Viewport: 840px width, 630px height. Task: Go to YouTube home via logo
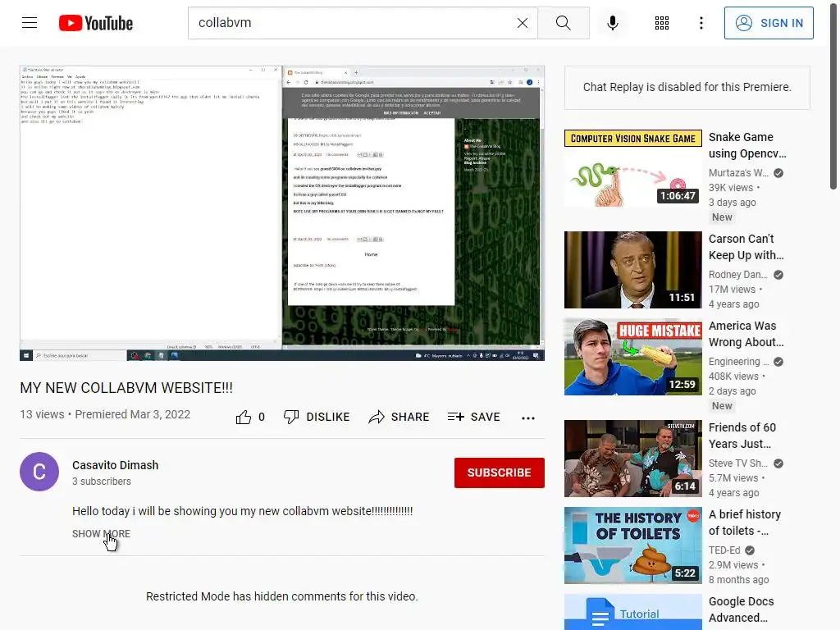coord(96,23)
